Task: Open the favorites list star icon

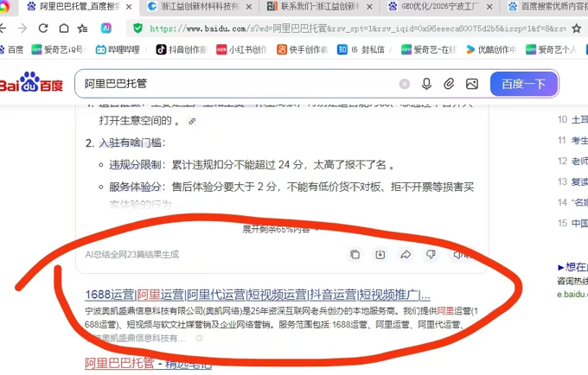Action: pyautogui.click(x=82, y=29)
